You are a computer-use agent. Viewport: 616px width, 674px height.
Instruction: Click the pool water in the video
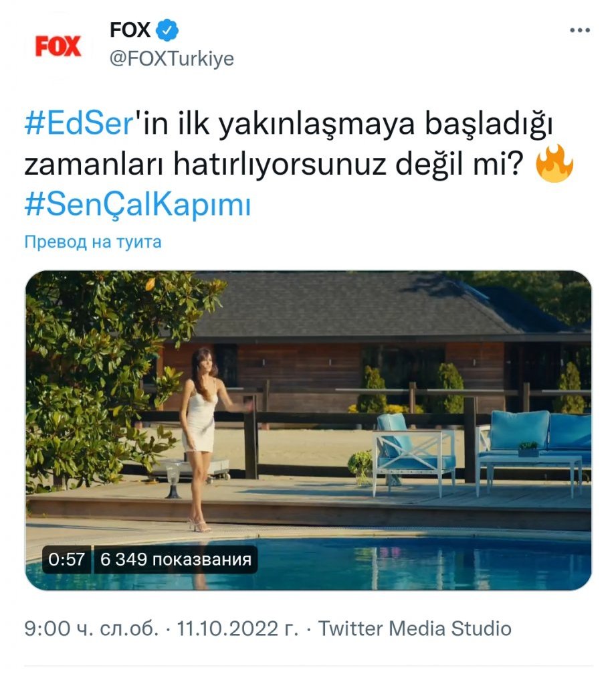[387, 563]
